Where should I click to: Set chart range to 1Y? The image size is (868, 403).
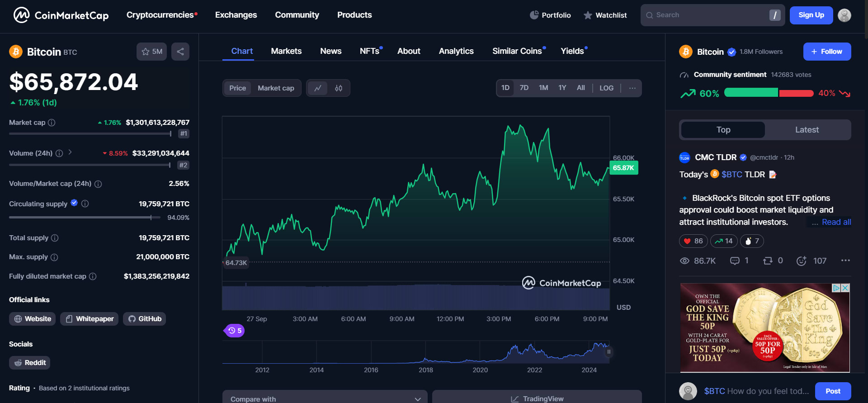(562, 88)
